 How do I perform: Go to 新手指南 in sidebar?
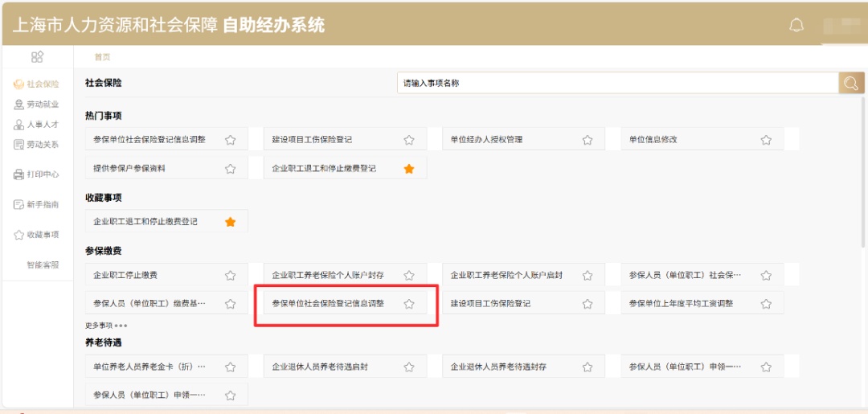tap(36, 205)
